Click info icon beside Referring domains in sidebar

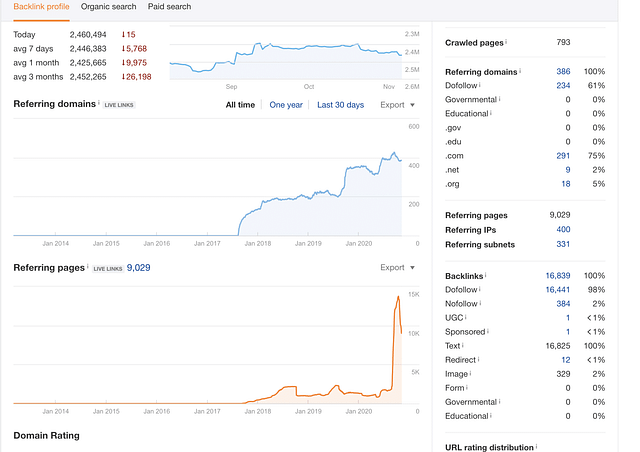(x=520, y=71)
